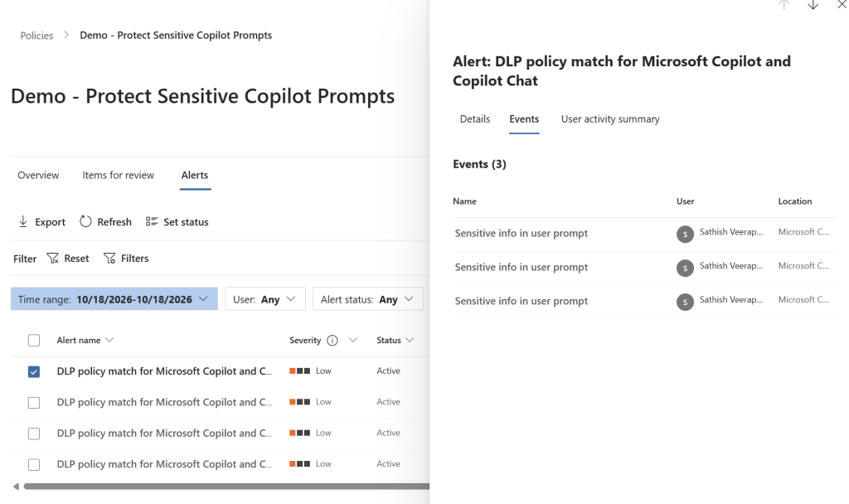Click severity bars icon in last alert row
This screenshot has width=849, height=504.
[x=299, y=464]
